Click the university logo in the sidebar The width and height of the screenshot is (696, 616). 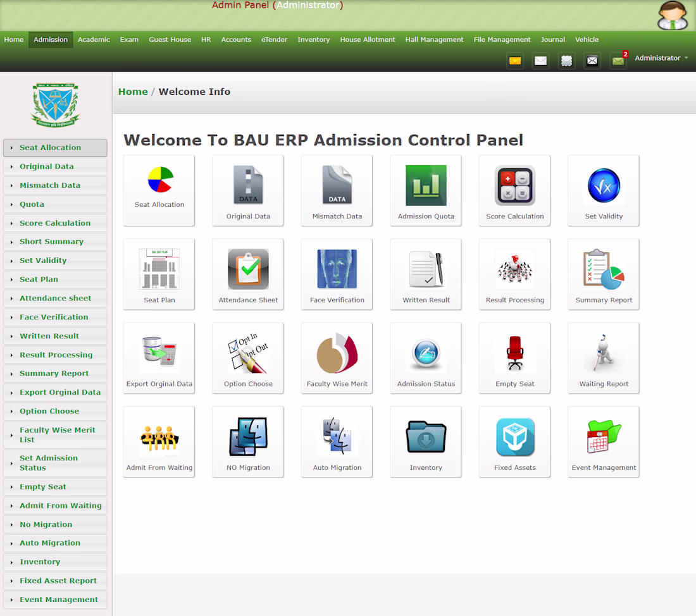pyautogui.click(x=55, y=105)
